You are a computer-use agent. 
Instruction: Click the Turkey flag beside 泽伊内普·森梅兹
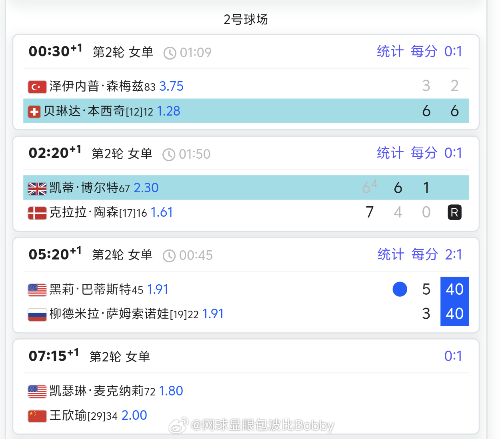point(37,87)
